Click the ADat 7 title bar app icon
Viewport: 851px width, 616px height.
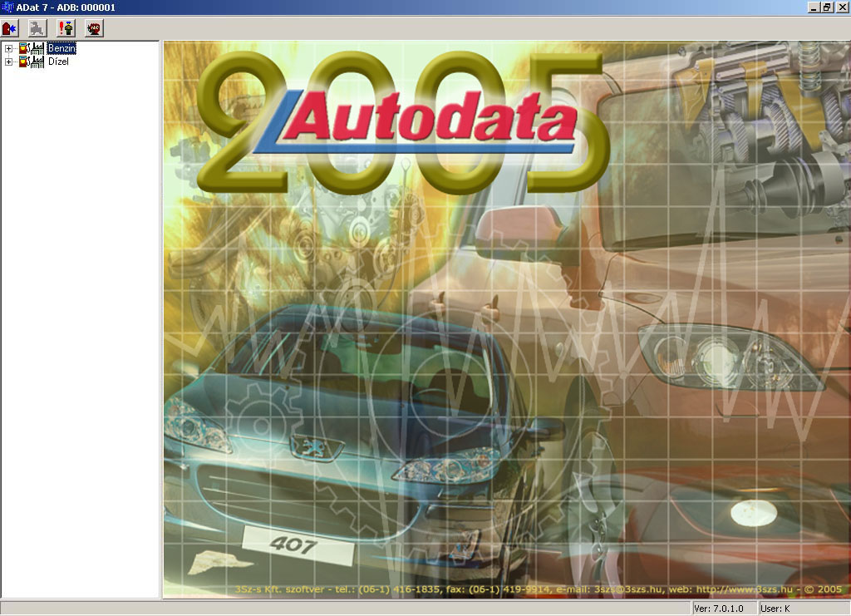(x=7, y=7)
